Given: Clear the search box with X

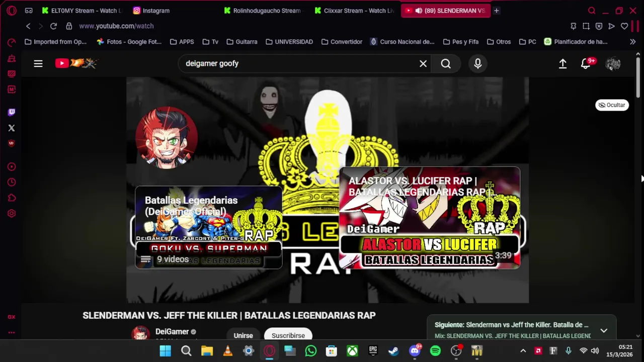Looking at the screenshot, I should click(x=423, y=64).
